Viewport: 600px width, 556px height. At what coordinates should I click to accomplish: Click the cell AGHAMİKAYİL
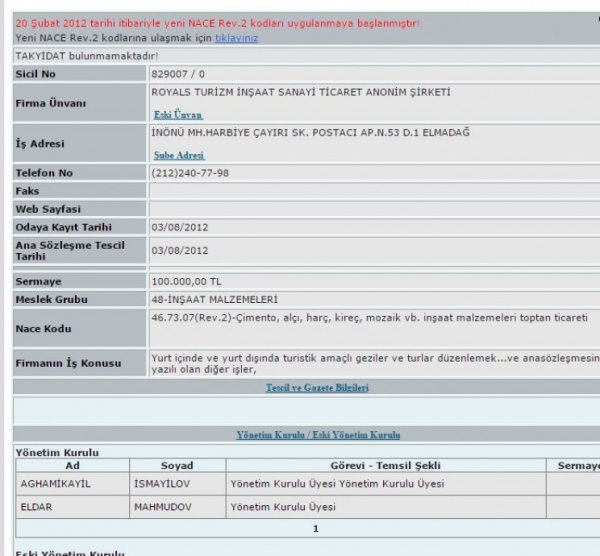click(55, 484)
